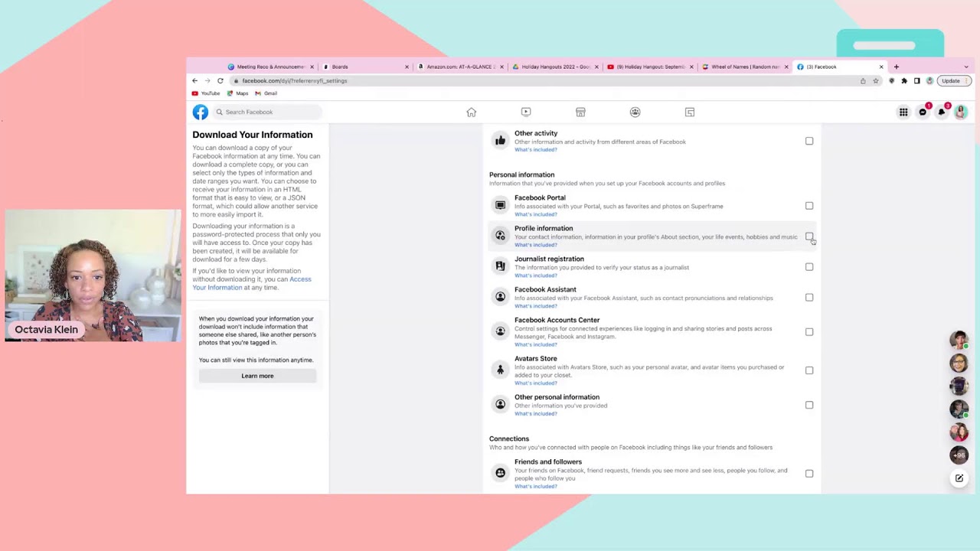Click the Facebook Portal icon
This screenshot has height=551, width=980.
500,205
